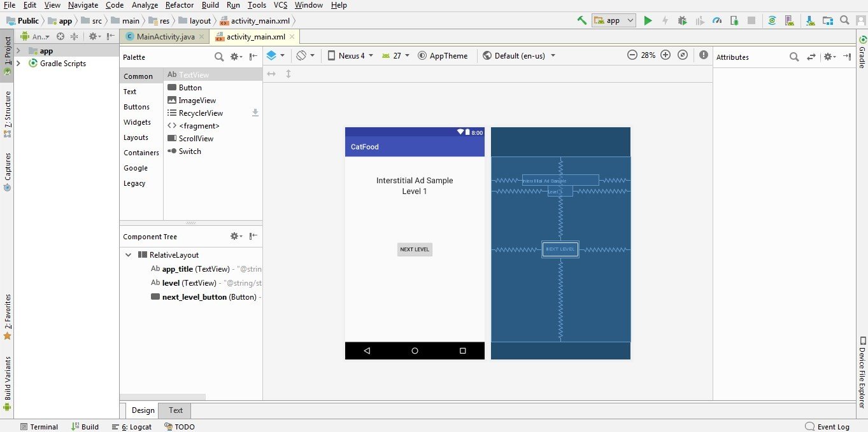Click the scroll-from-source target icon in Project panel
Screen dimensions: 868x432
[x=60, y=37]
